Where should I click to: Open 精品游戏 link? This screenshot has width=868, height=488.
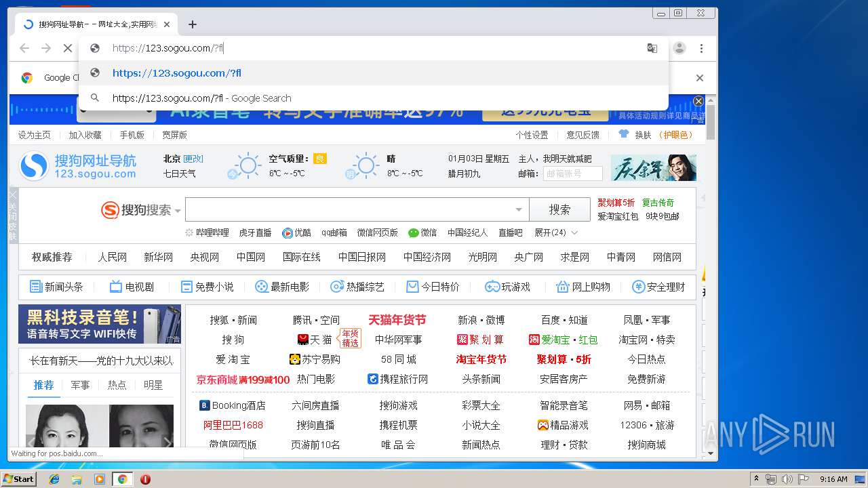pos(564,425)
